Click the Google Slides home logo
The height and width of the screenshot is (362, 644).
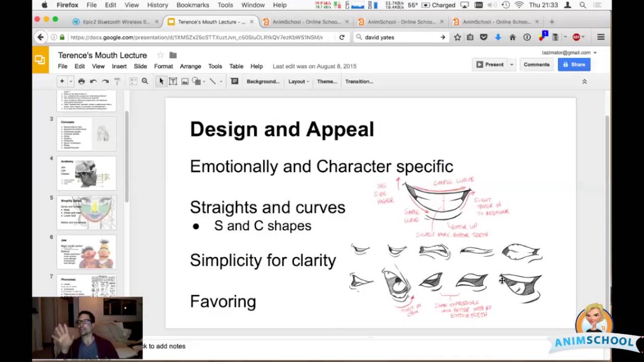(x=40, y=60)
